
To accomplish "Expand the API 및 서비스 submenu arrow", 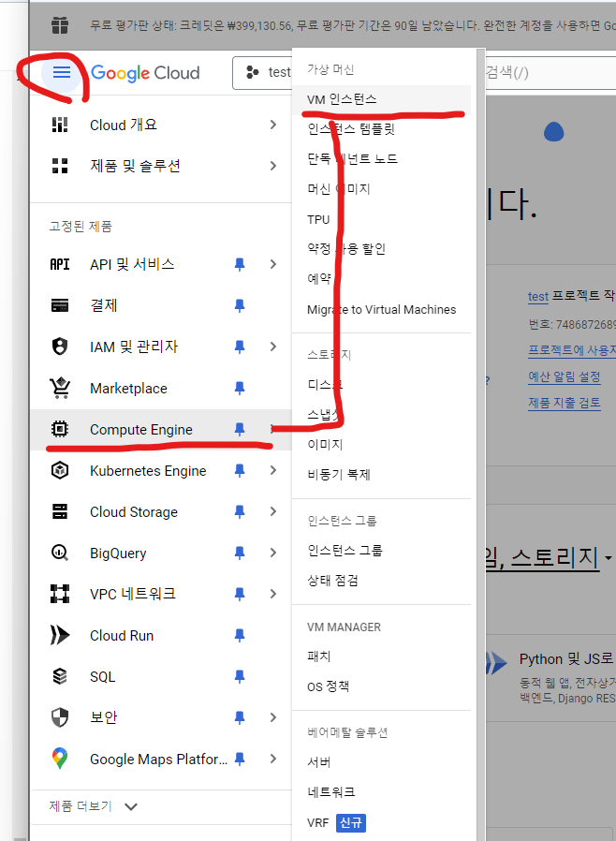I will coord(273,264).
